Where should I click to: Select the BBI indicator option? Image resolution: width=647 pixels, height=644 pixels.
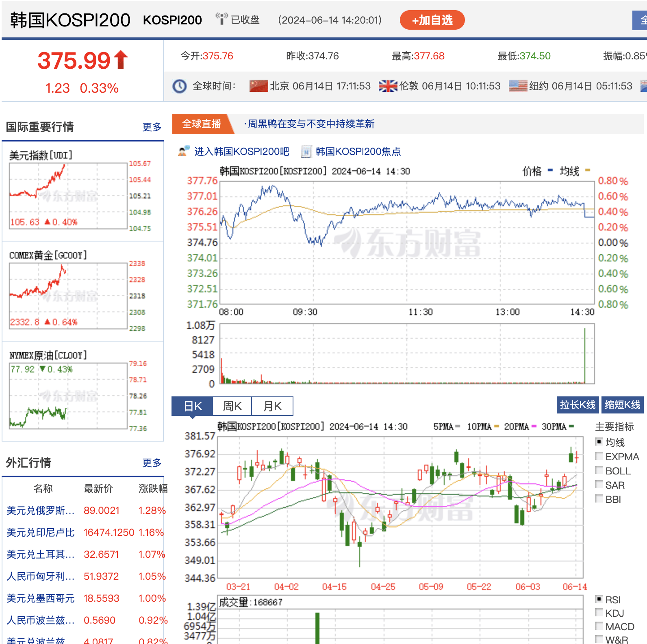[599, 498]
